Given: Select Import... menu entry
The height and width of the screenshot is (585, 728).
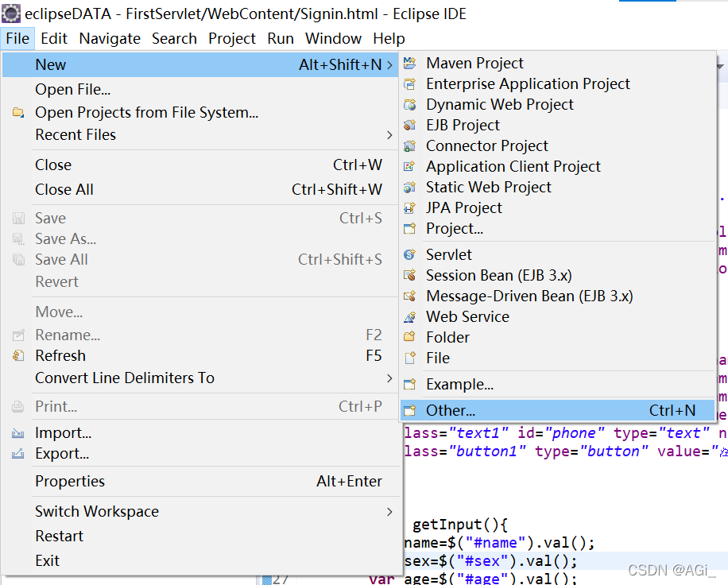Looking at the screenshot, I should [200, 433].
